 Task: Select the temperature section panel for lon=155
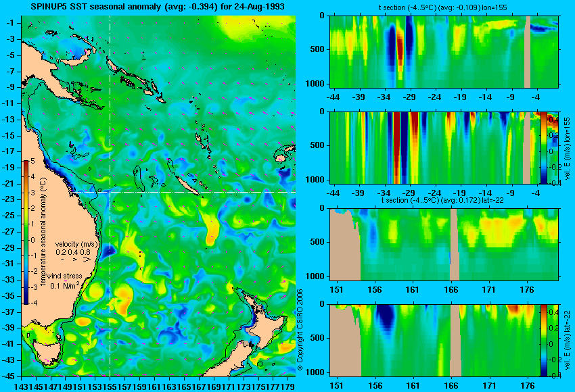point(444,51)
